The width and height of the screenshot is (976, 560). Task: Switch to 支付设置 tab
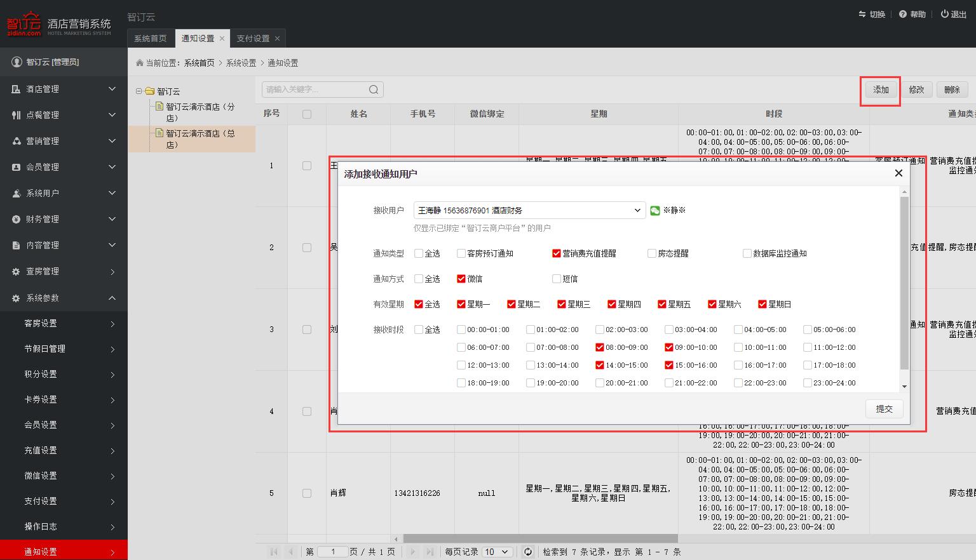(x=253, y=39)
